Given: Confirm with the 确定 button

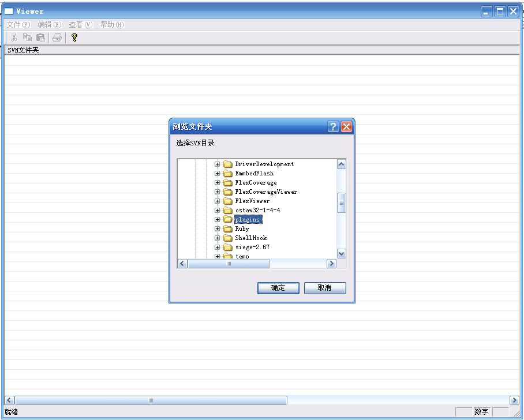Looking at the screenshot, I should click(278, 288).
